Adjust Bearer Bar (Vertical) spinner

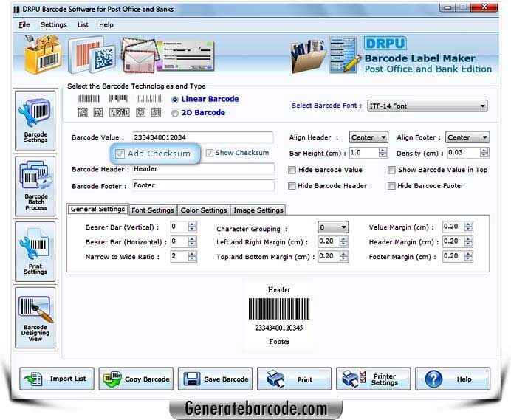(x=192, y=227)
